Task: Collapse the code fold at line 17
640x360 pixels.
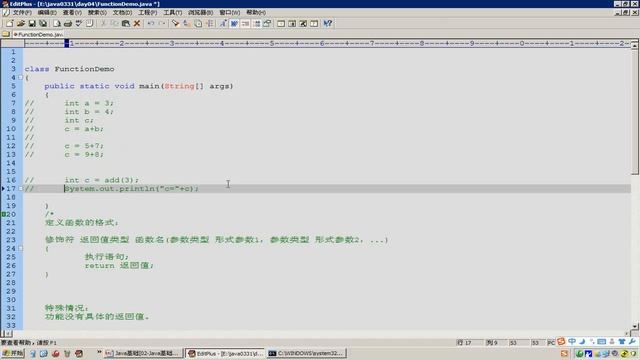Action: pos(20,189)
